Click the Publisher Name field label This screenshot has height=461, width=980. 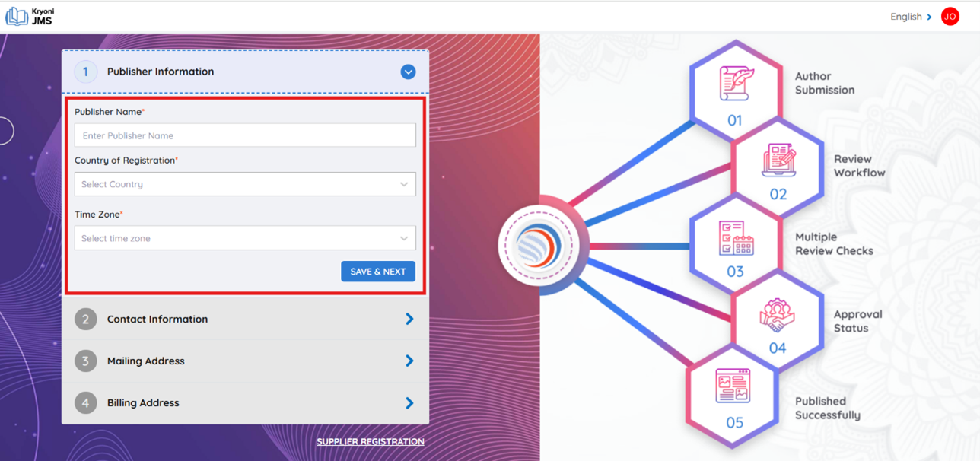[x=110, y=112]
